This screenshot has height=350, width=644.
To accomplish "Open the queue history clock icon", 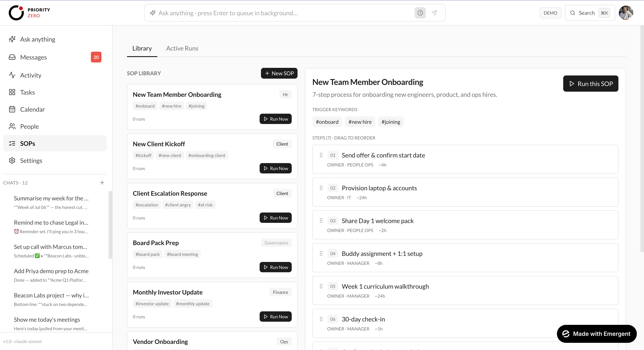I will (x=420, y=13).
